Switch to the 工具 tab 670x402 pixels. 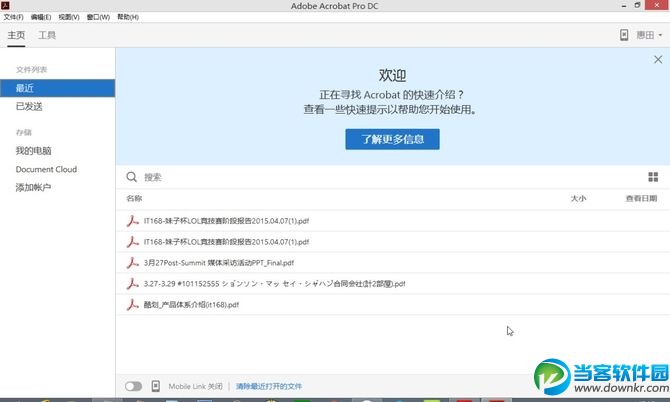click(47, 35)
